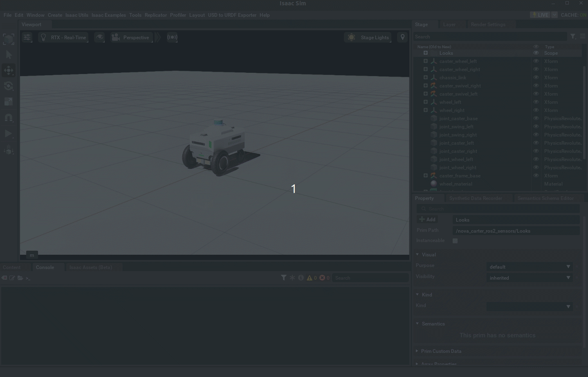Image resolution: width=588 pixels, height=377 pixels.
Task: Select the Scale tool
Action: tap(9, 101)
